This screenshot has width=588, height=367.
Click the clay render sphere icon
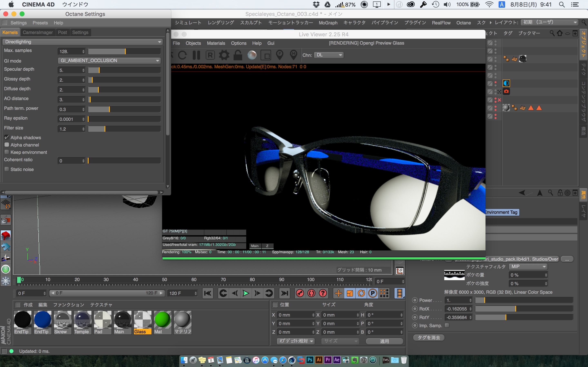click(x=252, y=55)
